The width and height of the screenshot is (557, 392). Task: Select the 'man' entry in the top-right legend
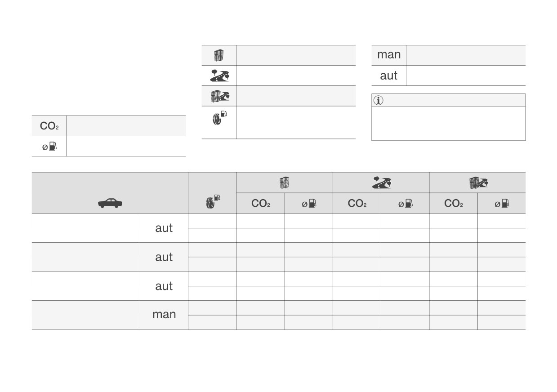click(x=389, y=55)
